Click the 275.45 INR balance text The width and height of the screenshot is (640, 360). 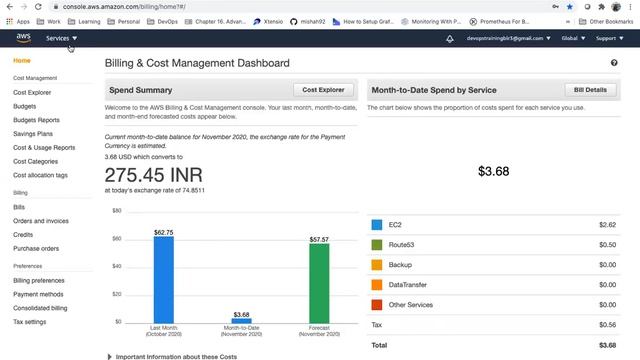click(x=153, y=175)
